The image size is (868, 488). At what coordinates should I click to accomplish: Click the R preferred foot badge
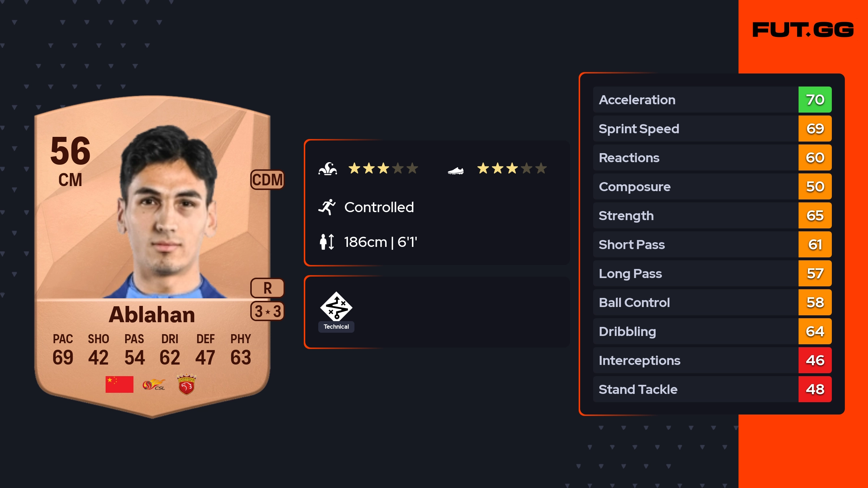[268, 288]
